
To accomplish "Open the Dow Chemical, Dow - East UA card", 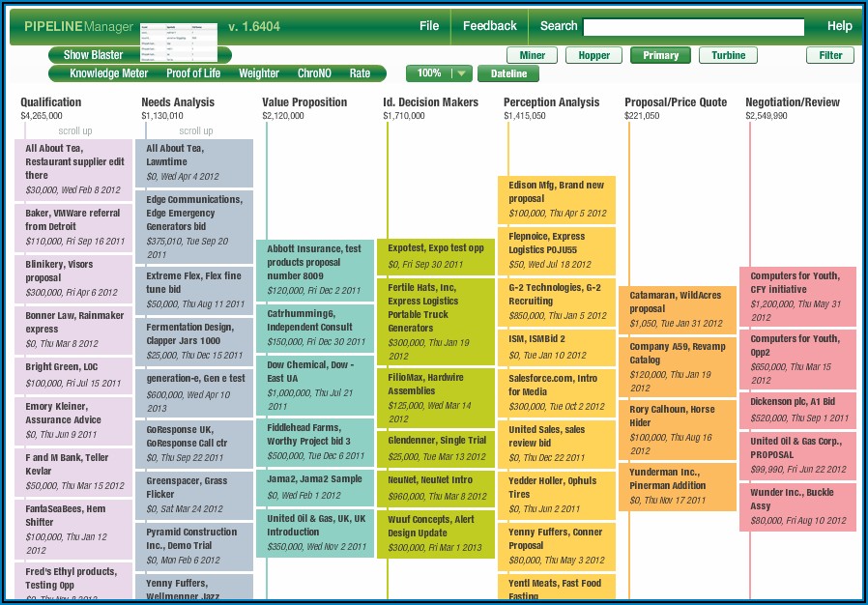I will [314, 386].
